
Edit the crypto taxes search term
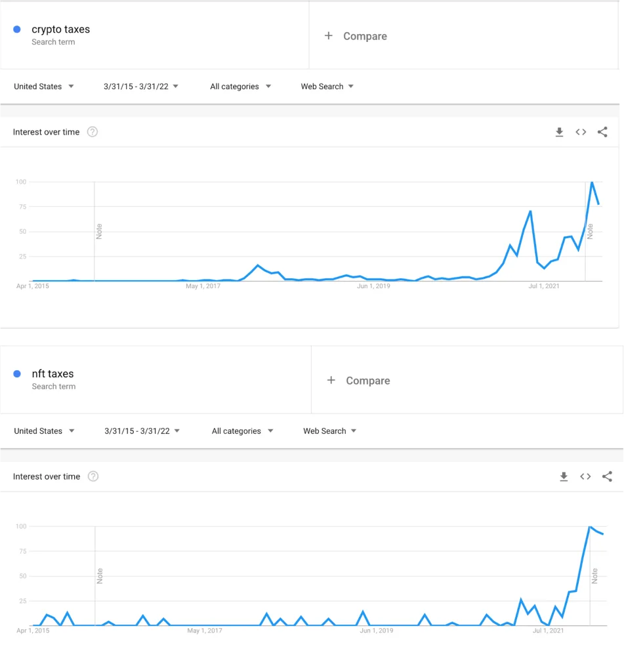[x=61, y=30]
